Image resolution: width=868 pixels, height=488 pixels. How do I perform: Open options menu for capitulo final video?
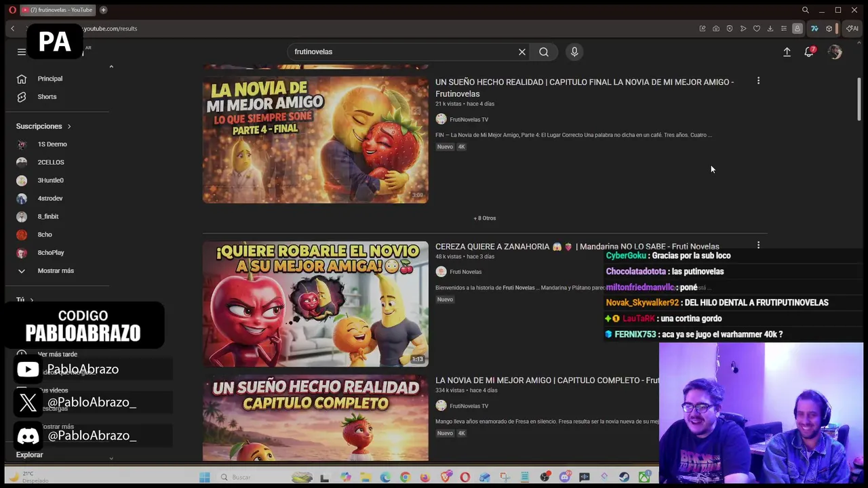click(758, 81)
